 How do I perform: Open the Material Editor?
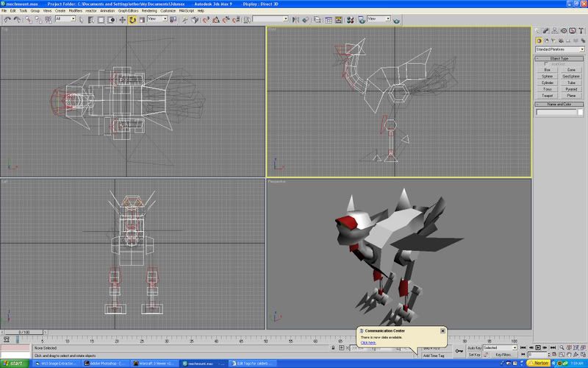[x=350, y=20]
